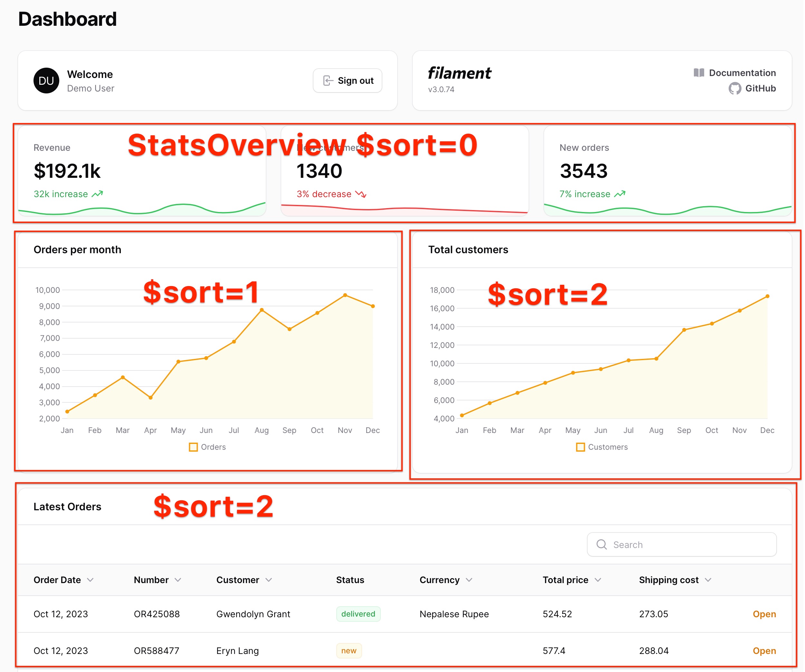The image size is (805, 672).
Task: Click the GitHub octocat icon
Action: [734, 89]
